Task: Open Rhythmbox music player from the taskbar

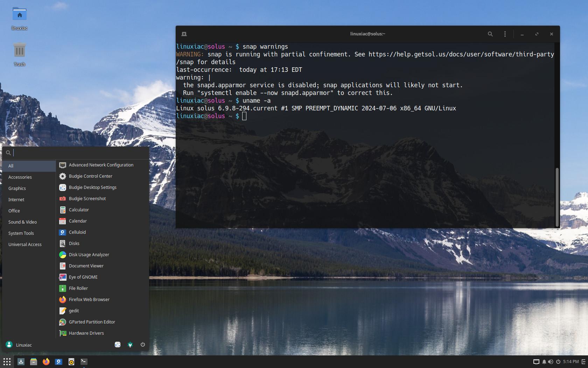Action: click(71, 362)
